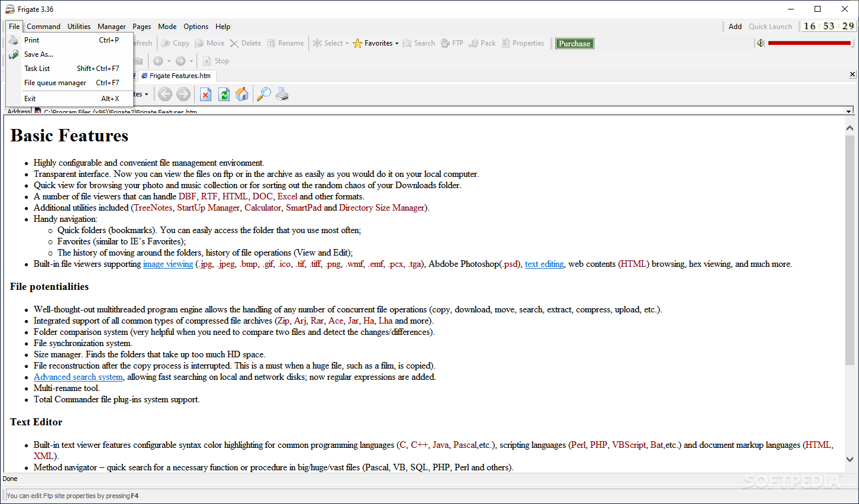Expand the Favorites dropdown arrow
This screenshot has width=859, height=504.
pyautogui.click(x=397, y=44)
